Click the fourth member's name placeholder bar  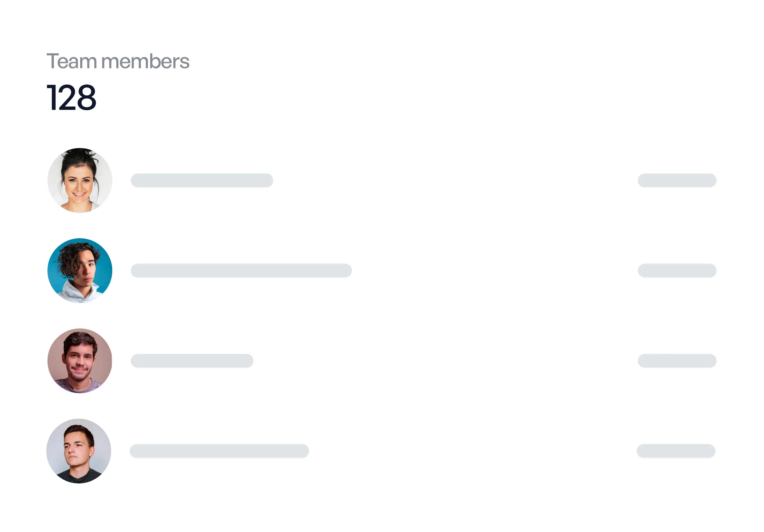[219, 451]
